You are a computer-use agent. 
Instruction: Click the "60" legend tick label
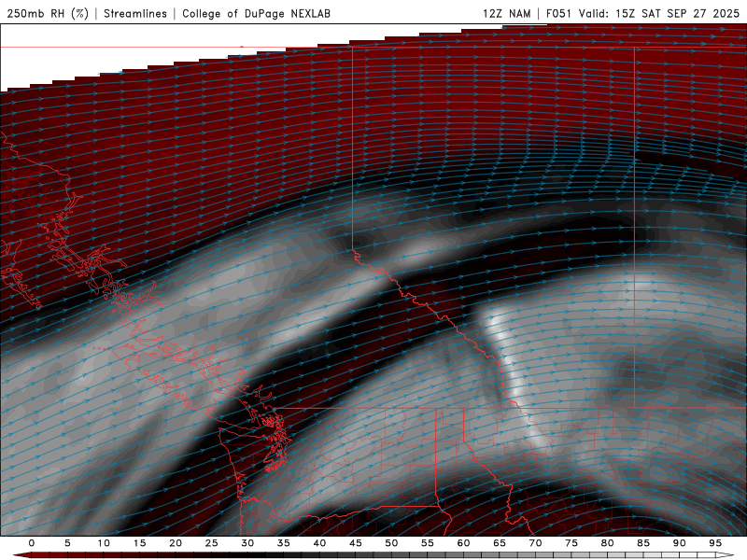pyautogui.click(x=463, y=543)
